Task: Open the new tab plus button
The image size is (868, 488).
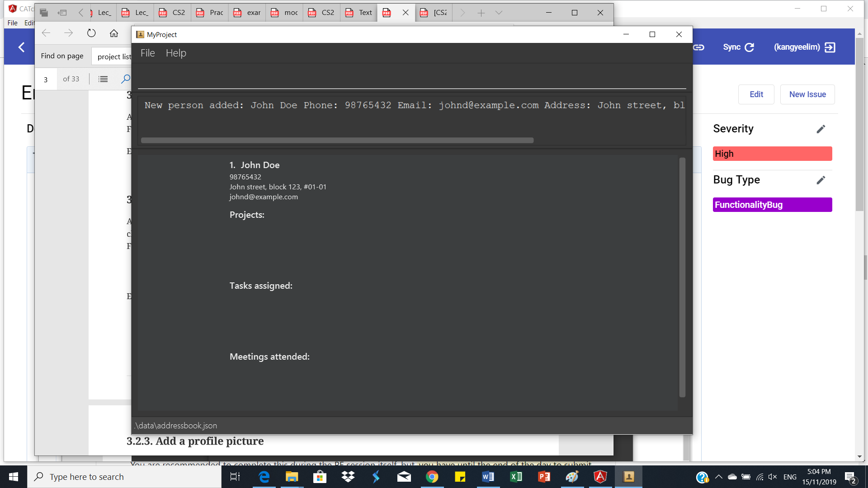Action: (481, 13)
